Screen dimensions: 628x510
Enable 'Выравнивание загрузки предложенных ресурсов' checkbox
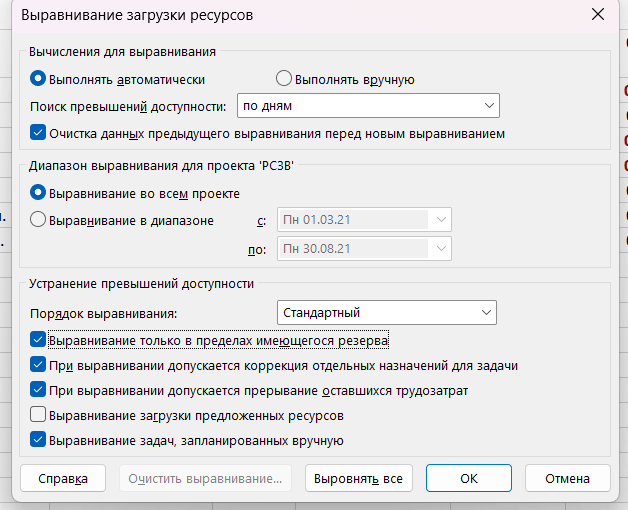click(x=38, y=415)
